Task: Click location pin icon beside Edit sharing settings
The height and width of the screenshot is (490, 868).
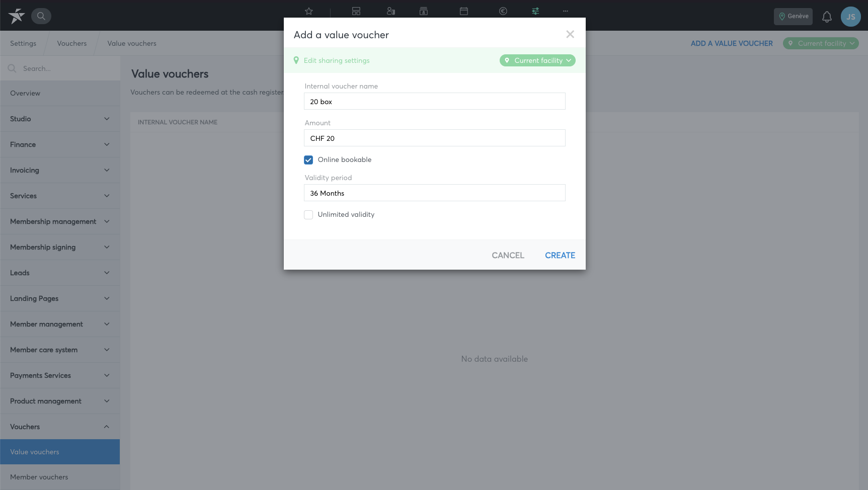Action: 296,60
